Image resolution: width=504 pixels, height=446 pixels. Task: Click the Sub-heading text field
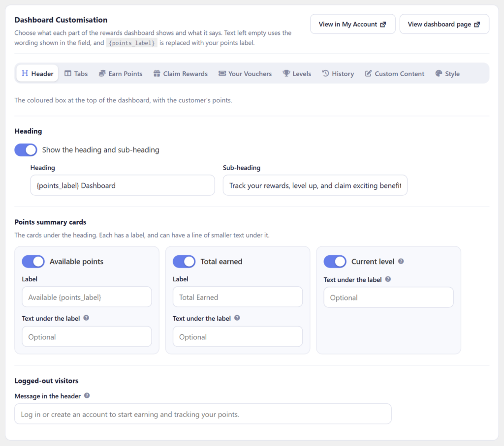tap(315, 185)
